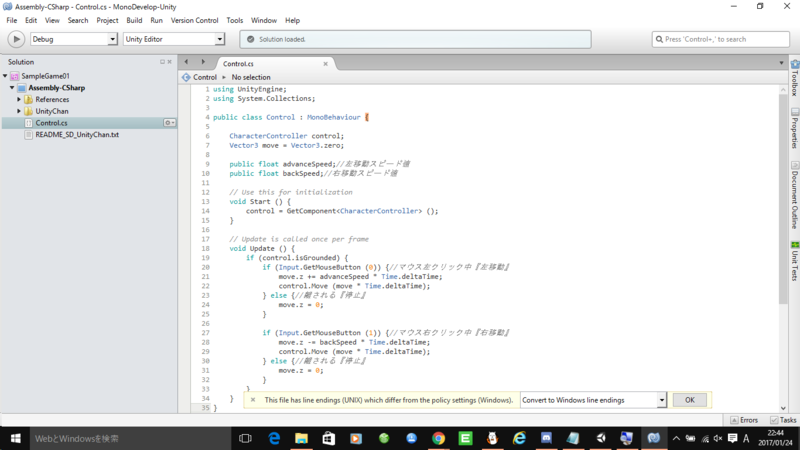Open the Project menu

point(107,20)
